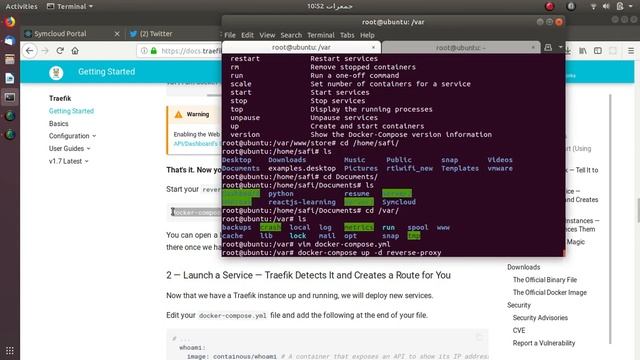Expand the User Guides sidebar section
The height and width of the screenshot is (360, 640).
point(69,149)
